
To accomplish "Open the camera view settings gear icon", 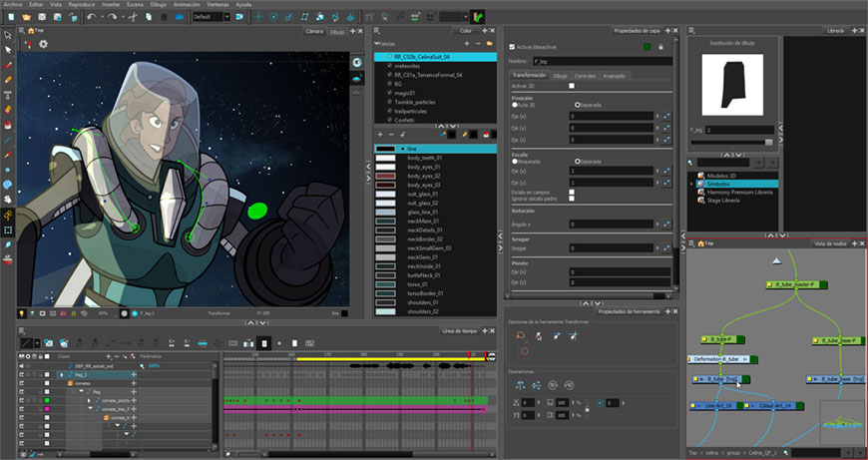I will click(43, 44).
